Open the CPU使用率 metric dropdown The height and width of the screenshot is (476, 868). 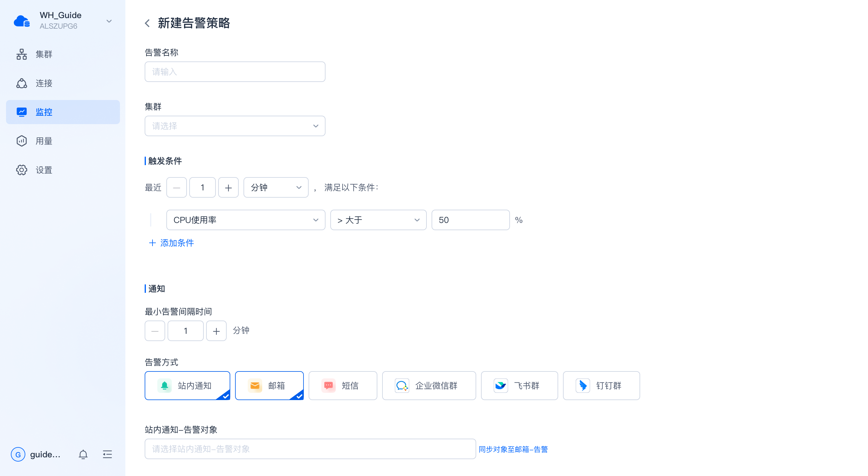tap(246, 220)
